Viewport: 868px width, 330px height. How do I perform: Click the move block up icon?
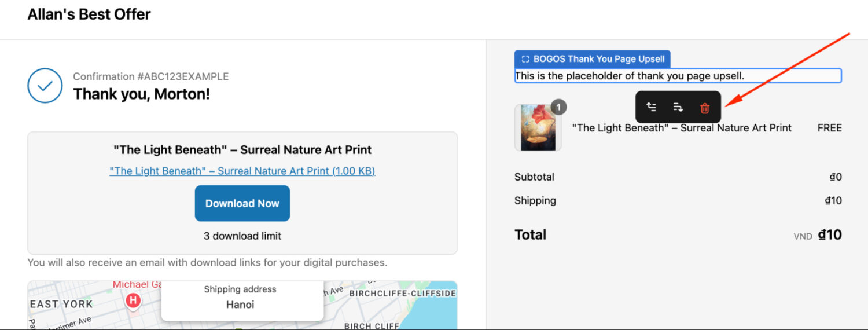coord(652,107)
